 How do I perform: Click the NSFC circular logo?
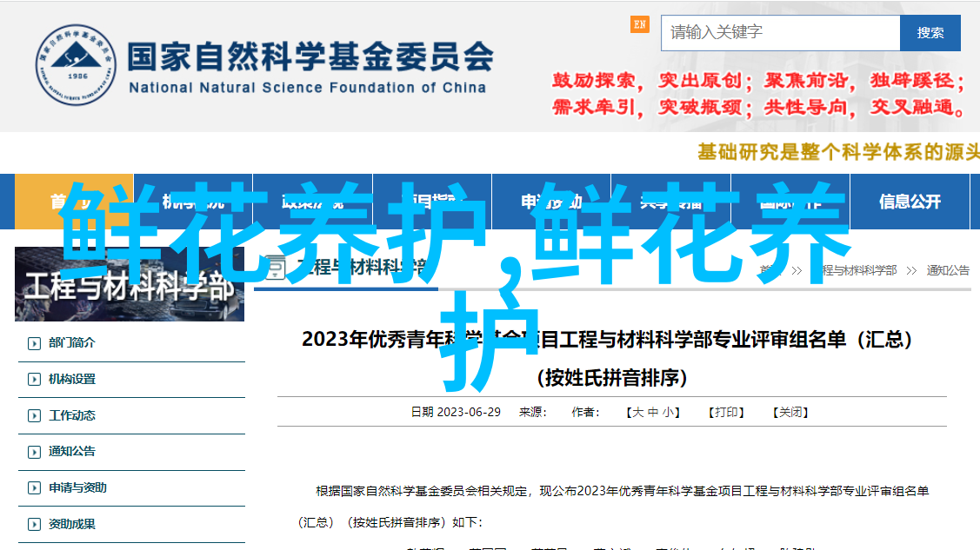tap(76, 65)
